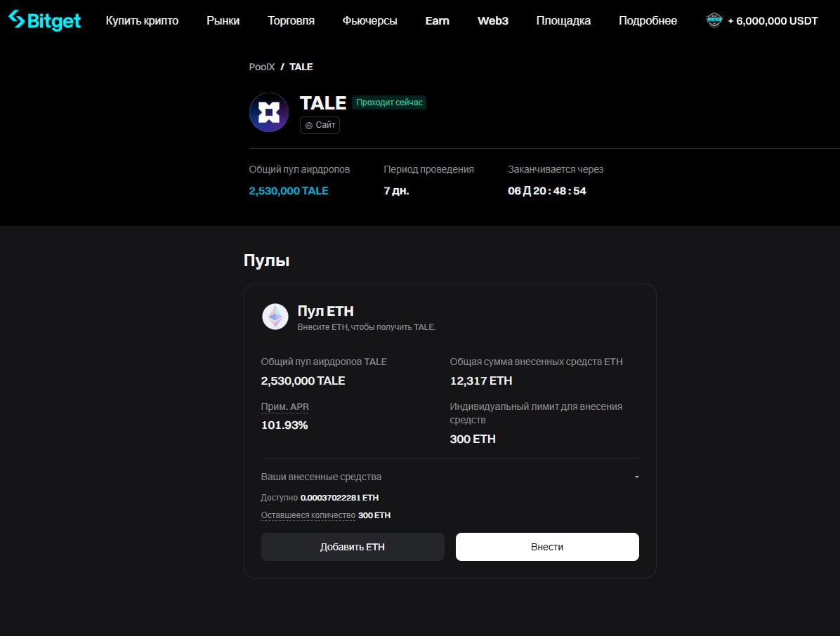Image resolution: width=840 pixels, height=636 pixels.
Task: Click the 101.93% APR value
Action: click(x=284, y=425)
